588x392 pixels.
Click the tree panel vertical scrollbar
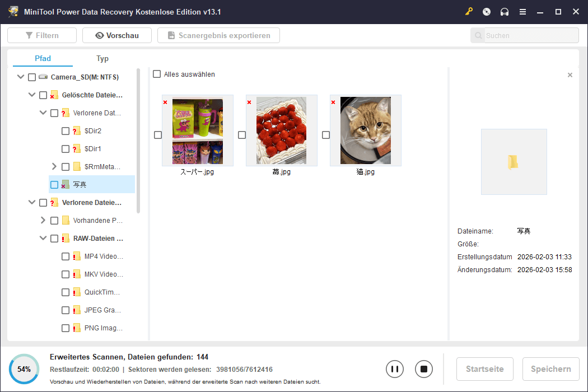tap(138, 141)
